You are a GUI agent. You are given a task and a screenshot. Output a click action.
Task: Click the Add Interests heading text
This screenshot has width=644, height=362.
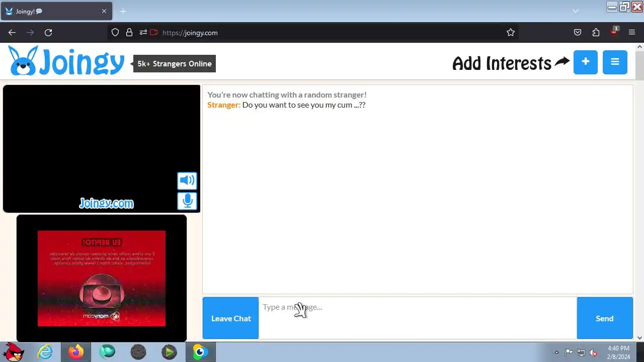click(x=502, y=63)
